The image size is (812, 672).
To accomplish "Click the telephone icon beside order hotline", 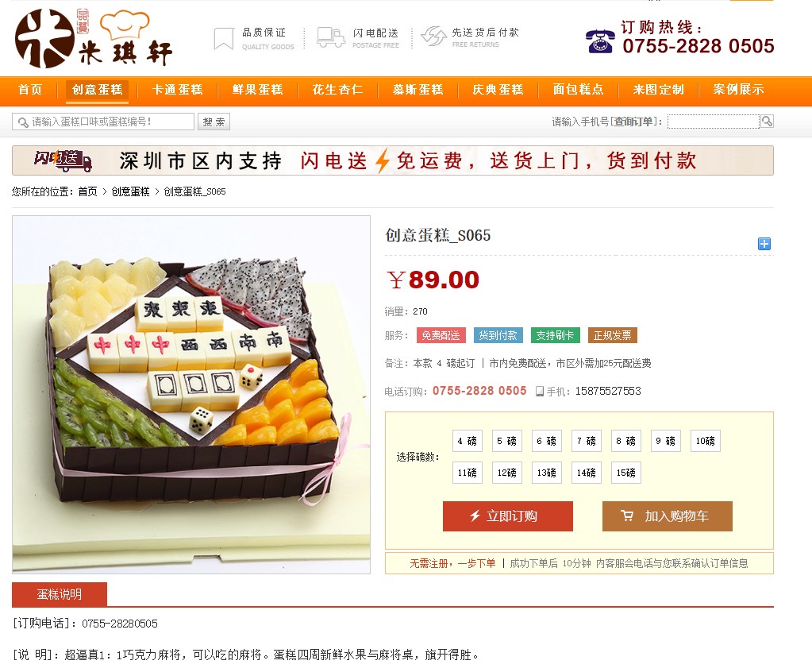I will pos(600,41).
